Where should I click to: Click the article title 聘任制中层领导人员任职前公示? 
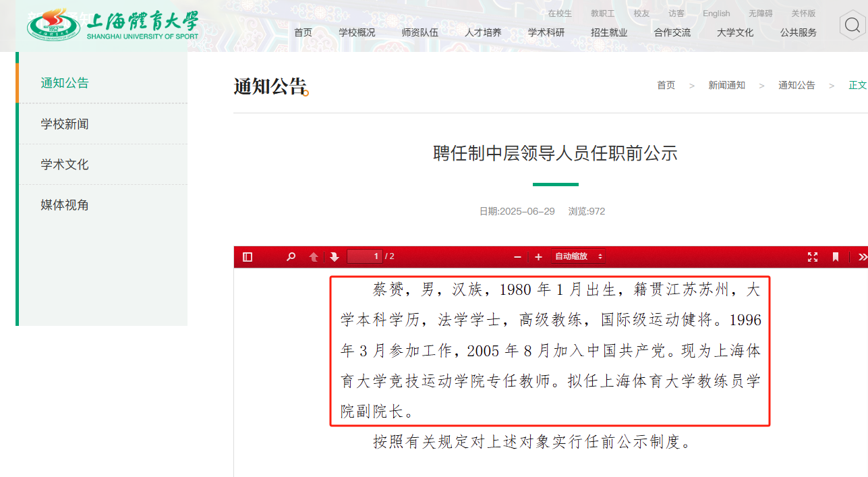pos(555,154)
